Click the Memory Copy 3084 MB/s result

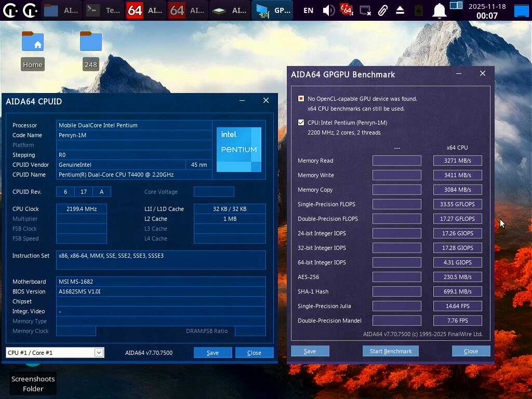point(457,190)
